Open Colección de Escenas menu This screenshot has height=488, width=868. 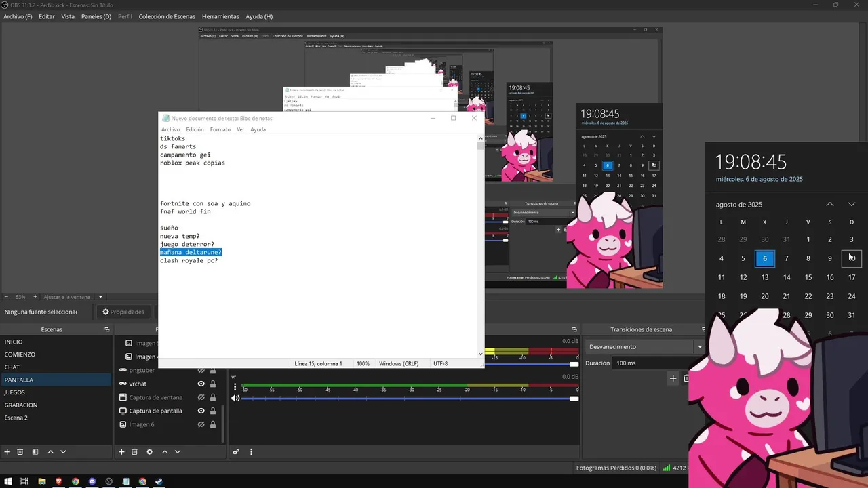point(167,16)
